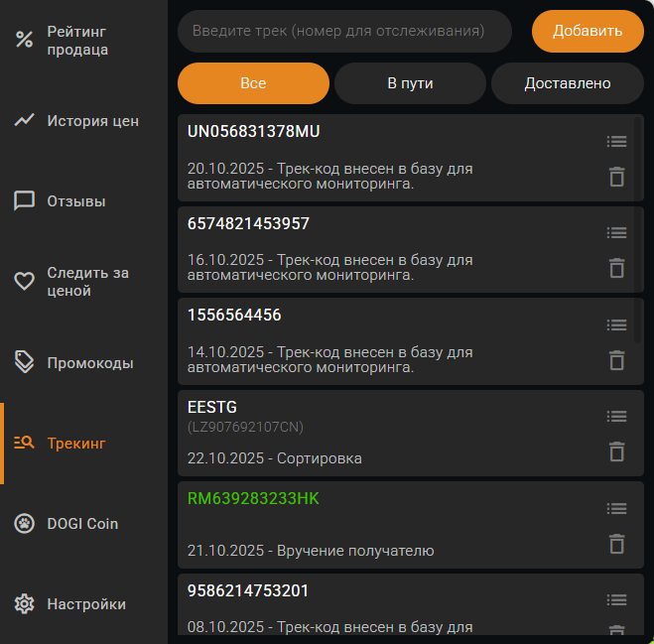Open "DOGI Coin" menu item
The height and width of the screenshot is (644, 654).
click(x=83, y=524)
